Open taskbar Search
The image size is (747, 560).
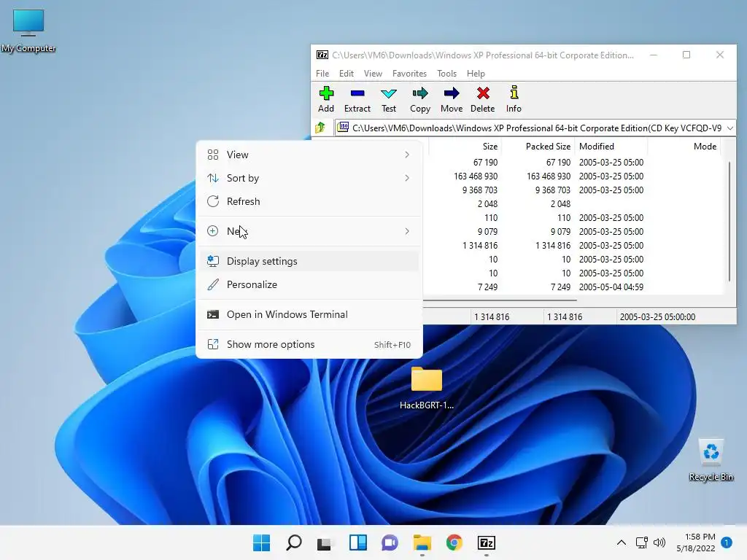(x=293, y=542)
